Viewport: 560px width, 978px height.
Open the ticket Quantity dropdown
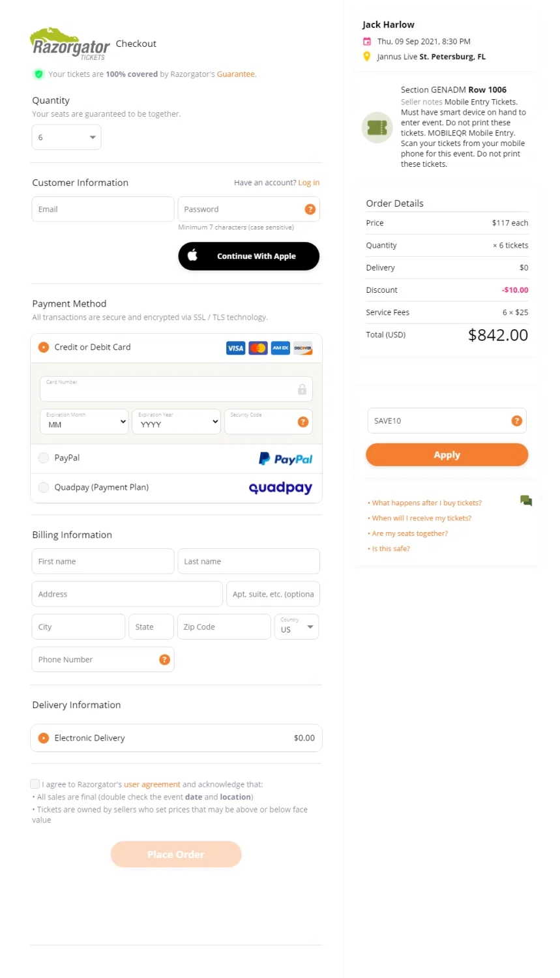tap(66, 138)
